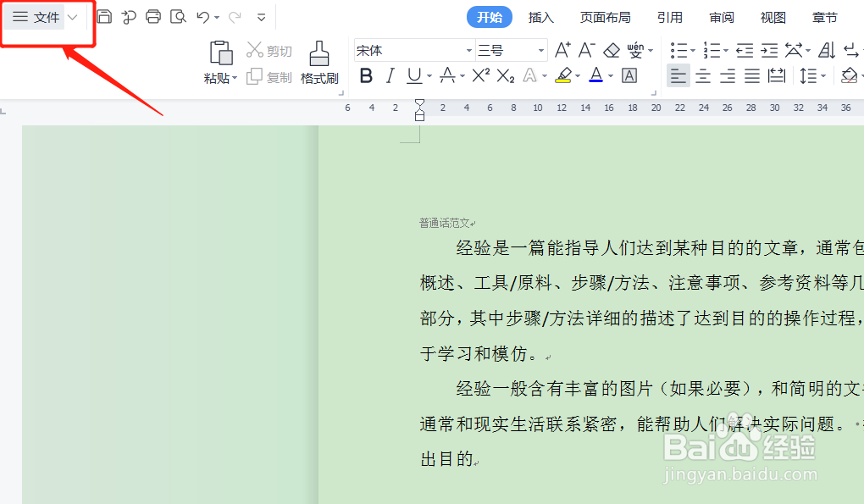Clear formatting with the eraser icon
The image size is (864, 504).
click(612, 50)
